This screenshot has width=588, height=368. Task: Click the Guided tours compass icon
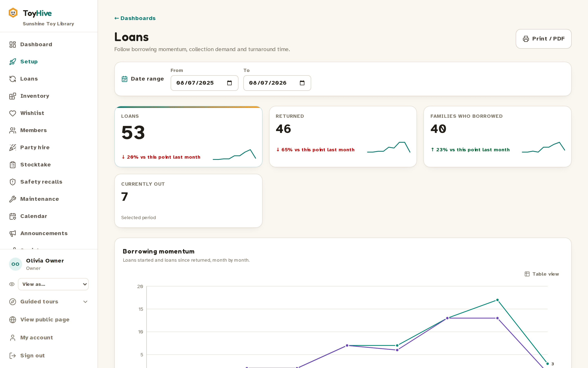coord(13,302)
